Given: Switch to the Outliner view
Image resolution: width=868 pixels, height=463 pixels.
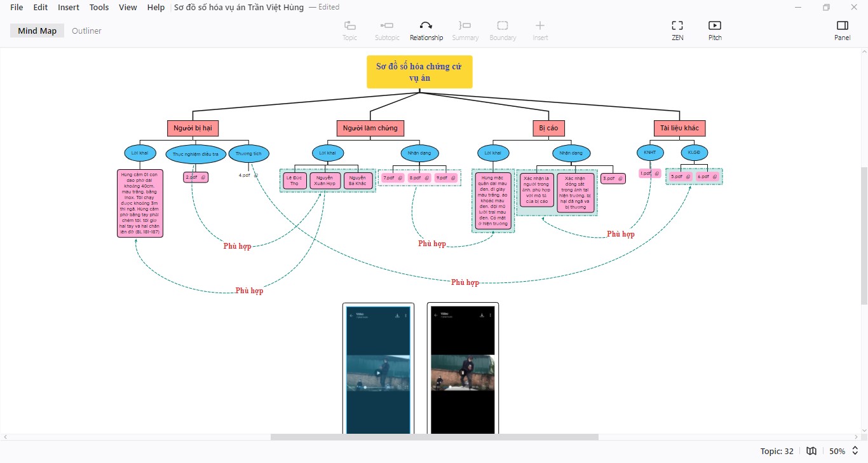Looking at the screenshot, I should [x=86, y=31].
